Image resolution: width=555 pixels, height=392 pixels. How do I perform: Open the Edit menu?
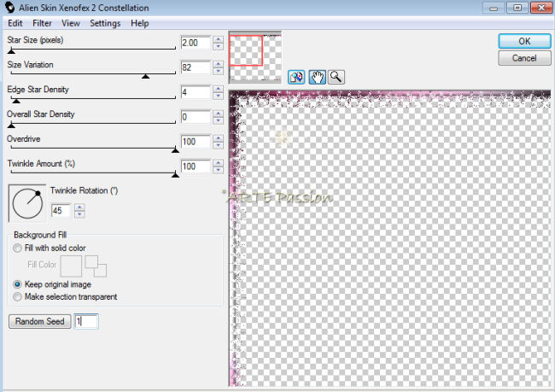coord(15,23)
